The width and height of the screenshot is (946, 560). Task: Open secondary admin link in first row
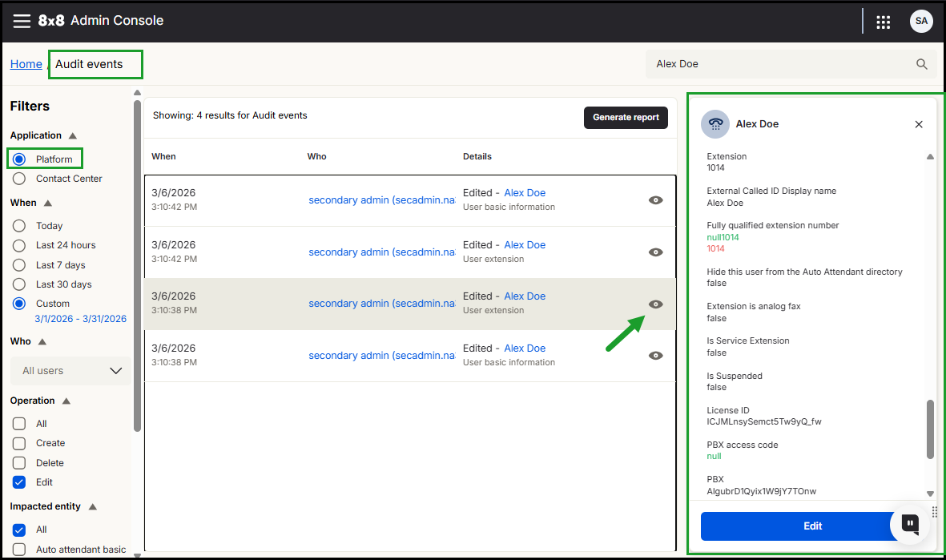[381, 200]
